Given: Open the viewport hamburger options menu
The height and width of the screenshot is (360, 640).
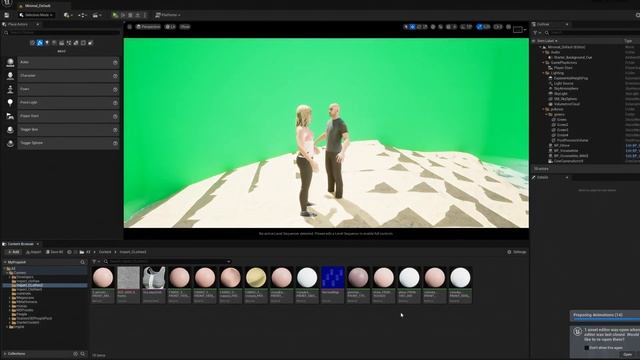Looking at the screenshot, I should pos(130,27).
